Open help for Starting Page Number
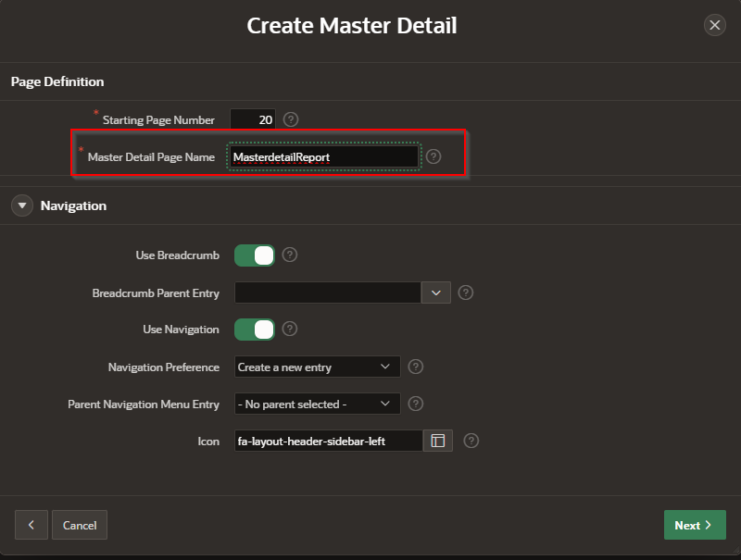This screenshot has width=741, height=560. (291, 119)
